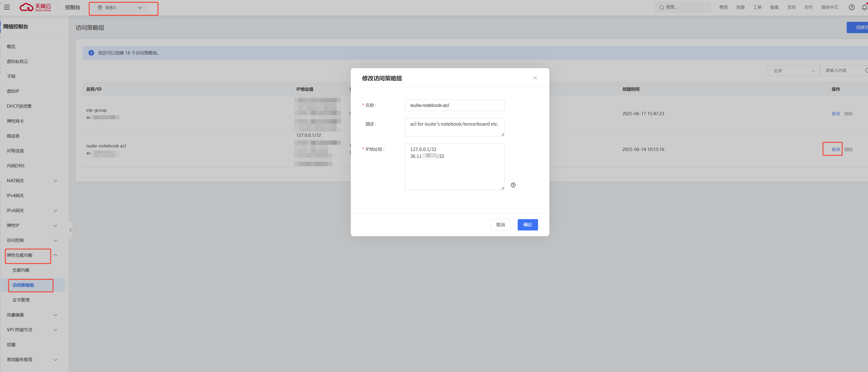Open 负载均衡 in sidebar

tap(21, 270)
